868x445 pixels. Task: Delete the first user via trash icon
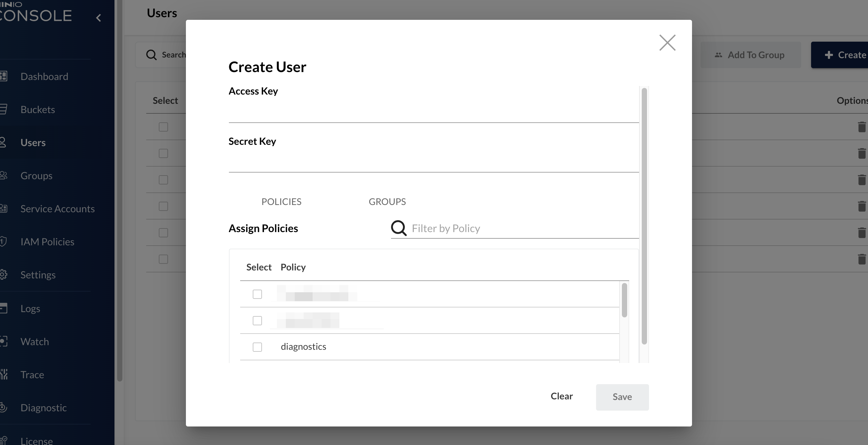tap(861, 127)
